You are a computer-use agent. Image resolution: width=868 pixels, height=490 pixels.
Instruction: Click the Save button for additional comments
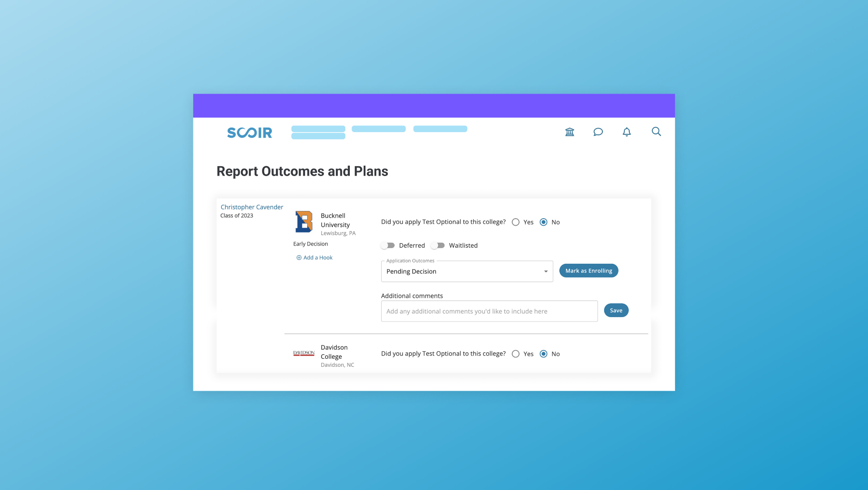coord(616,310)
